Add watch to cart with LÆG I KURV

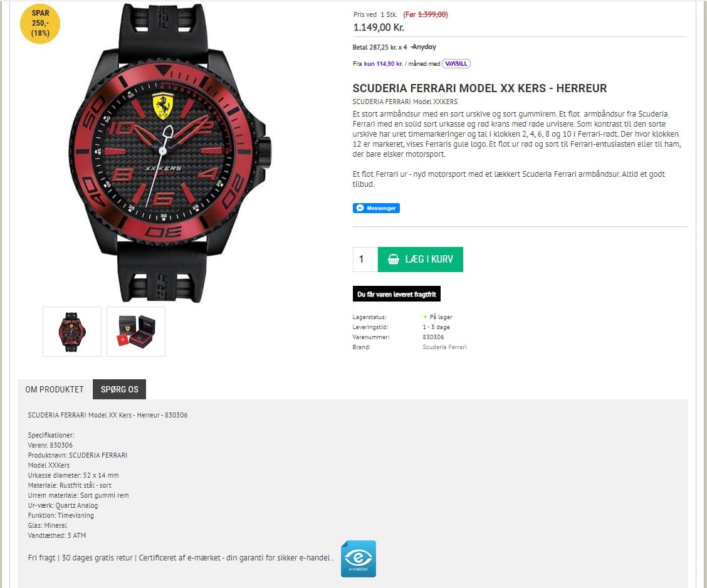pyautogui.click(x=420, y=260)
